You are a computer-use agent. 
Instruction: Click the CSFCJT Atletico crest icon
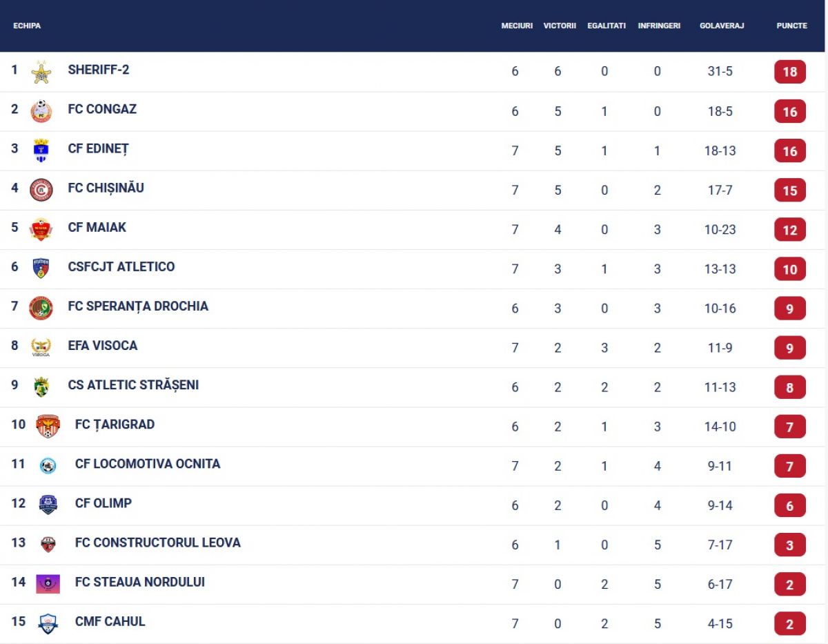click(x=41, y=269)
